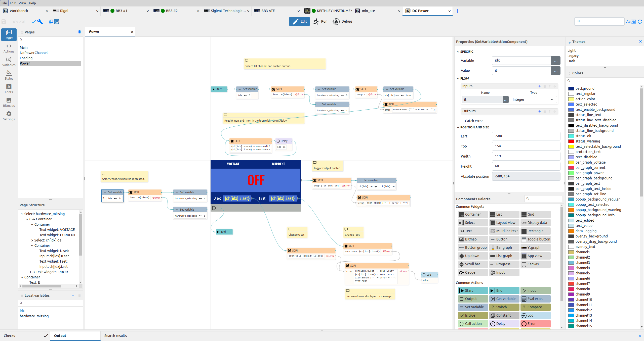Delete selected page with trash icon

(79, 32)
